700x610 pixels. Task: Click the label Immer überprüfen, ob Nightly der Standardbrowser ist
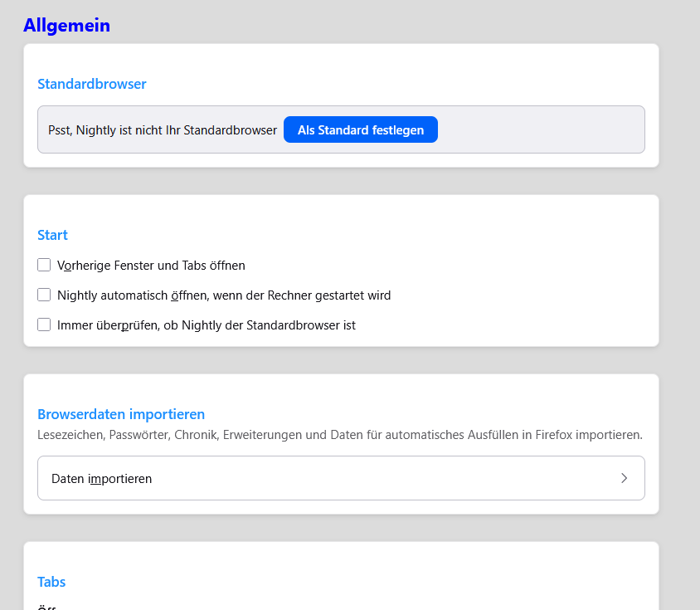(207, 325)
